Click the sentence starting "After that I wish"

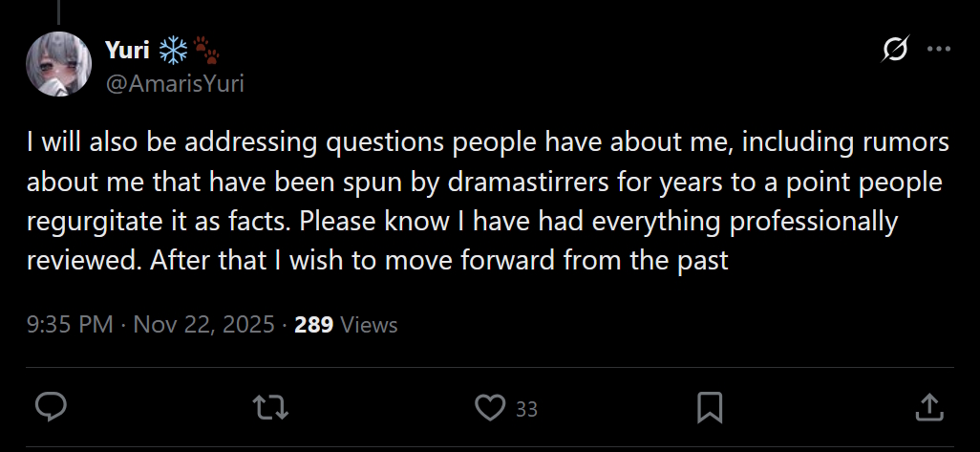[x=439, y=261]
